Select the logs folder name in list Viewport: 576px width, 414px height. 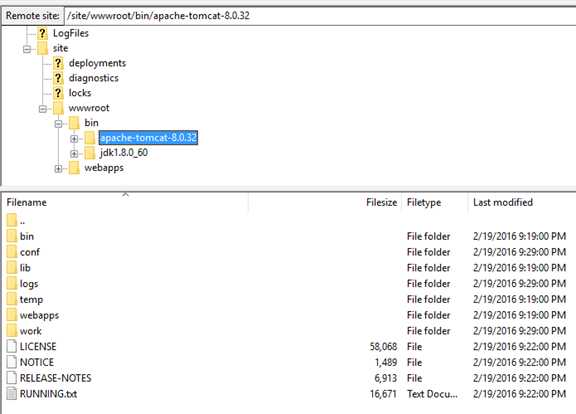29,284
